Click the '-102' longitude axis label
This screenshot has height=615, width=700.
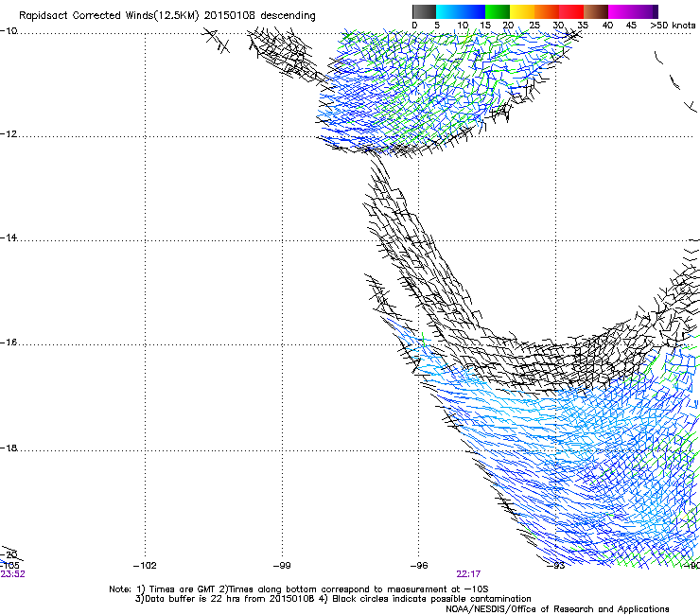pos(145,566)
